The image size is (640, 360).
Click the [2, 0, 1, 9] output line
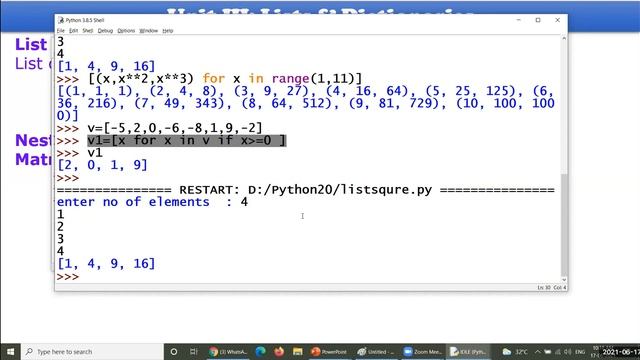102,165
